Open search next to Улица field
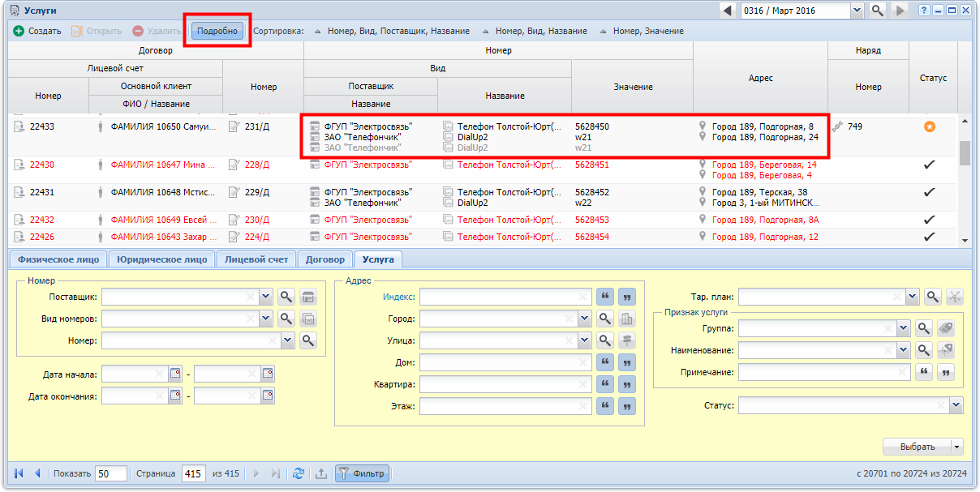 (605, 340)
